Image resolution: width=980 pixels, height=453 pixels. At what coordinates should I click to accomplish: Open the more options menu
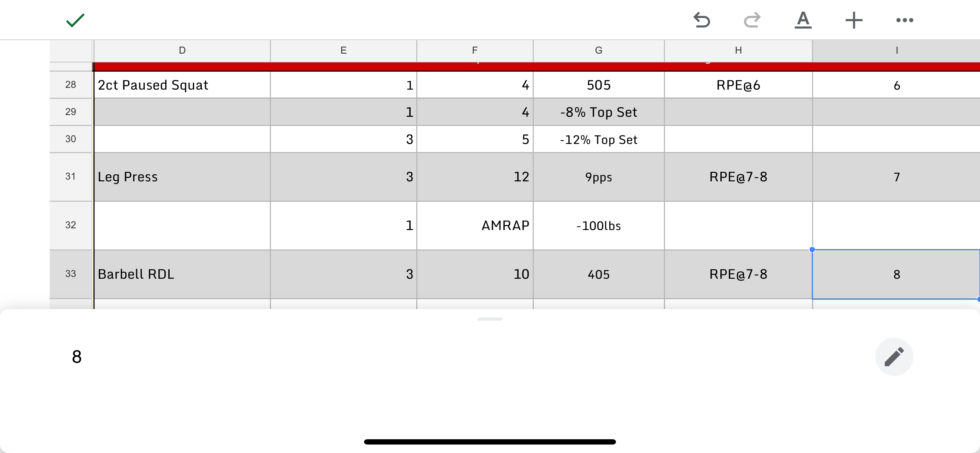click(x=905, y=20)
